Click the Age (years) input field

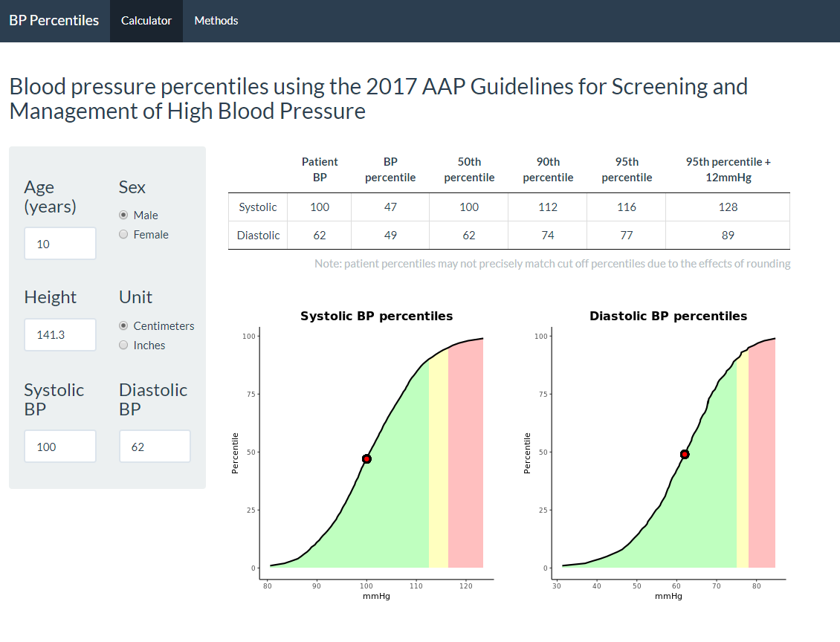point(60,244)
